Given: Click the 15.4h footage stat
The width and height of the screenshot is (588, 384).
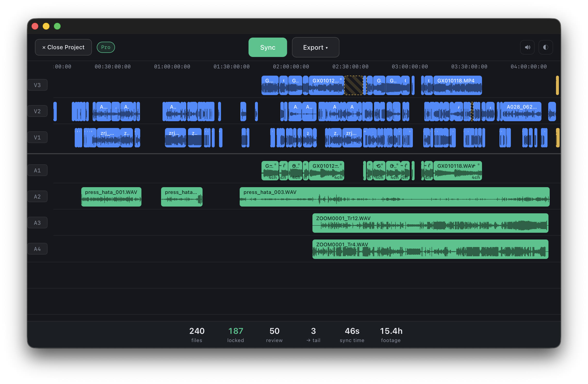Looking at the screenshot, I should point(391,335).
